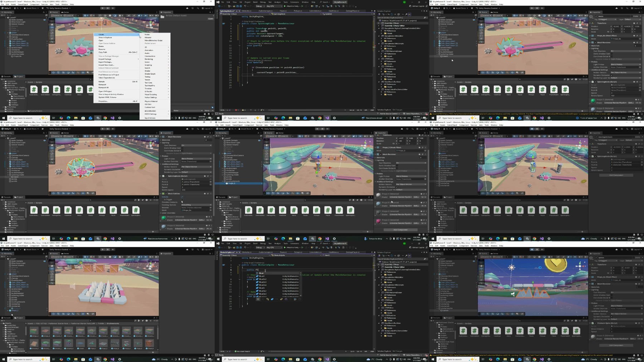Open cloud icon in Mesh Collider Unity window toolbar
The width and height of the screenshot is (644, 362).
(x=187, y=129)
